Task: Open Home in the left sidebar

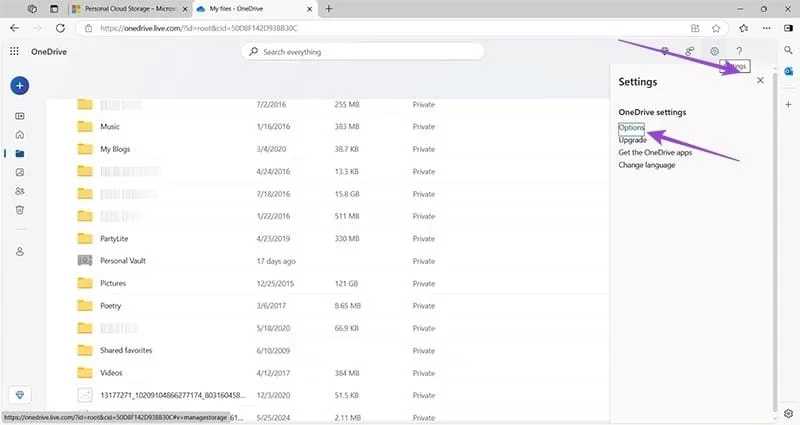Action: [x=19, y=134]
